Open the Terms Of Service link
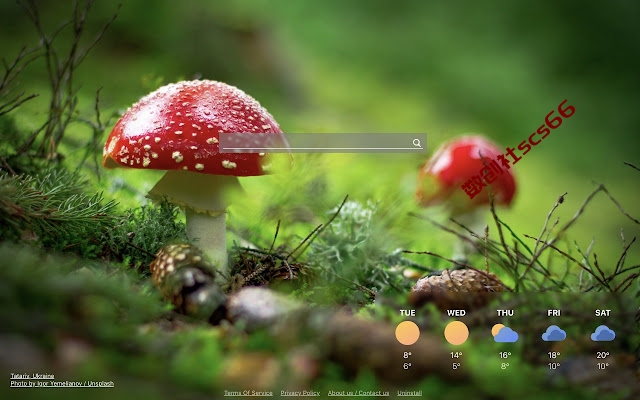 (248, 393)
